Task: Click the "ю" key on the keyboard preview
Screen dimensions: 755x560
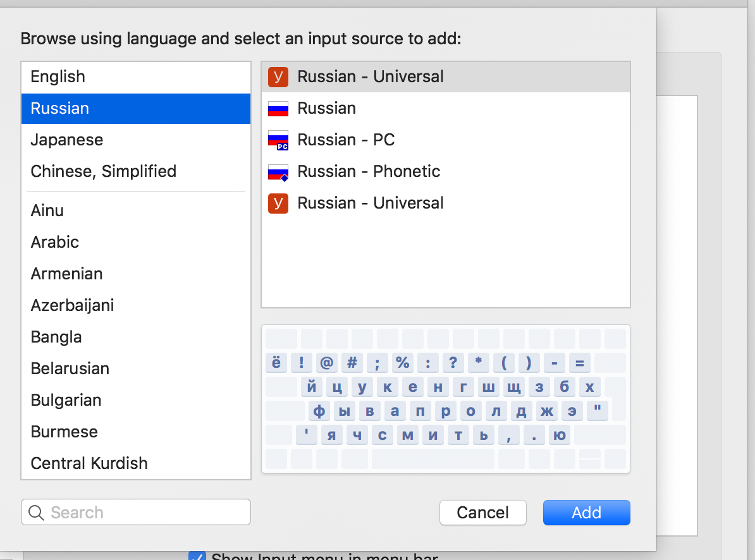Action: click(x=559, y=435)
